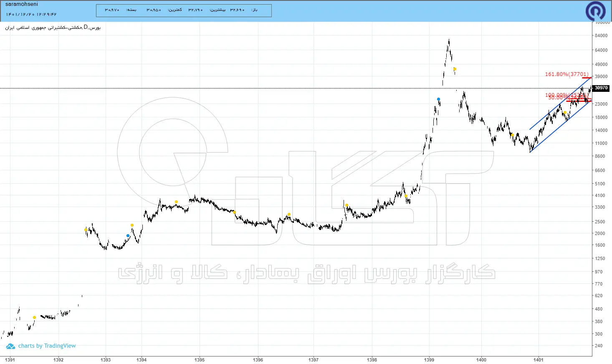Click the 18000 price axis label
Image resolution: width=612 pixels, height=364 pixels.
pyautogui.click(x=601, y=117)
